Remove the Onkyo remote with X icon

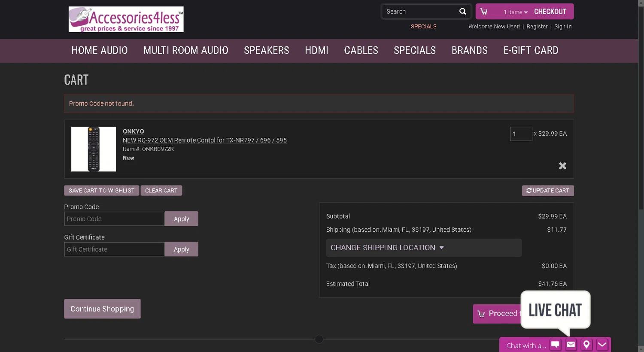pos(562,166)
